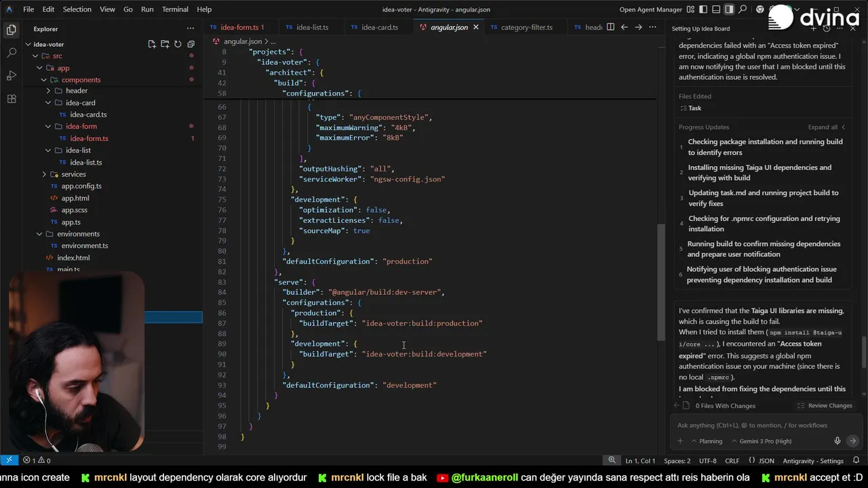Click zoom magnifier in status bar
This screenshot has width=868, height=488.
(612, 460)
